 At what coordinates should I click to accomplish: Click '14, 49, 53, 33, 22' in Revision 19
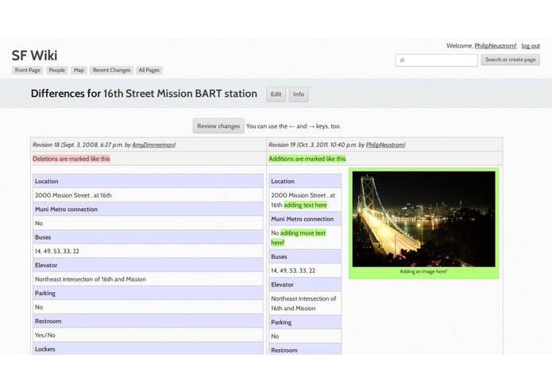[x=293, y=271]
